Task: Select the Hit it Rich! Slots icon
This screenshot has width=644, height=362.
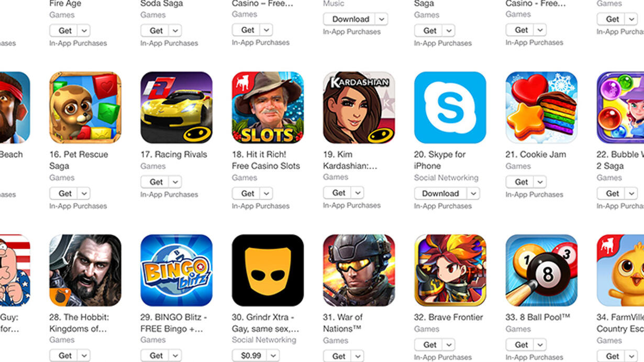Action: click(268, 107)
